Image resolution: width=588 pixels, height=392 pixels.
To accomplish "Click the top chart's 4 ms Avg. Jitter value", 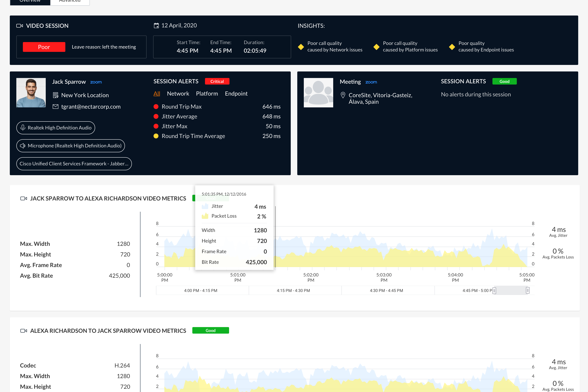I will [x=559, y=230].
